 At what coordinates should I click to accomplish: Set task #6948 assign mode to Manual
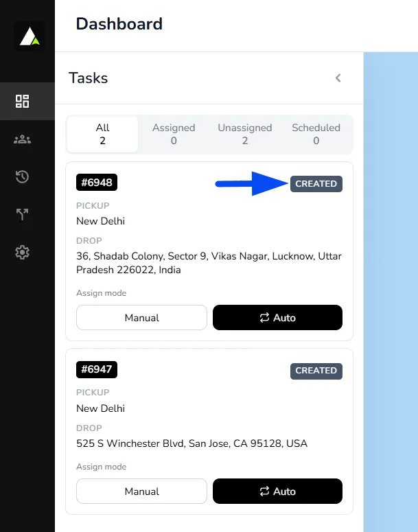coord(141,318)
